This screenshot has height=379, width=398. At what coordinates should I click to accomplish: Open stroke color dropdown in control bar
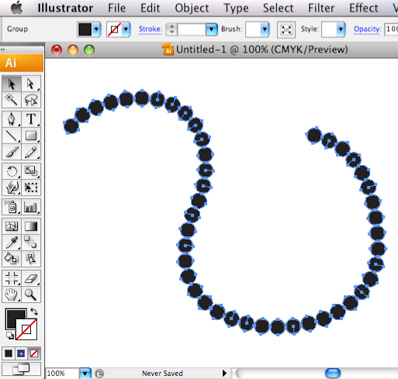(126, 29)
